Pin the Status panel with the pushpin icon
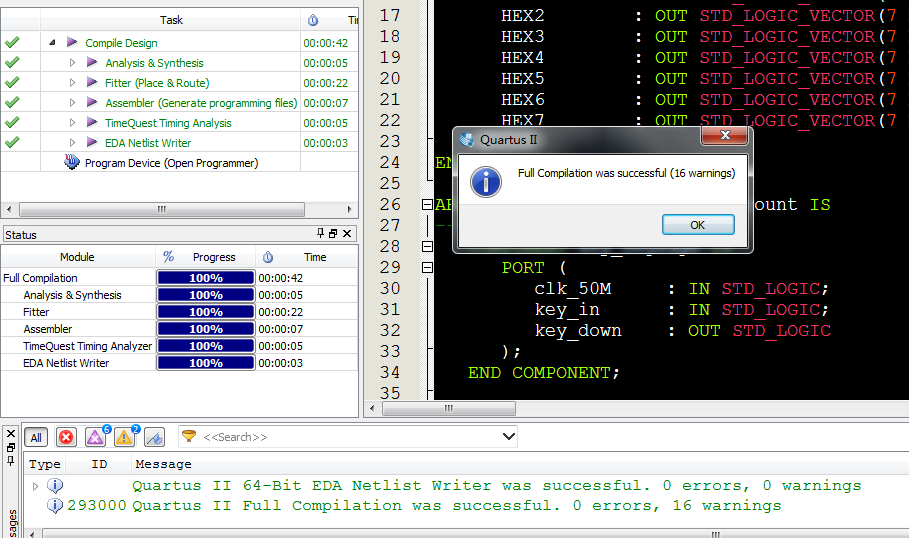This screenshot has height=538, width=909. click(x=320, y=234)
